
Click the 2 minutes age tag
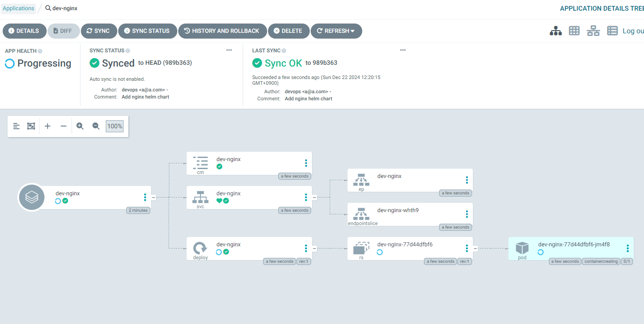(x=138, y=210)
